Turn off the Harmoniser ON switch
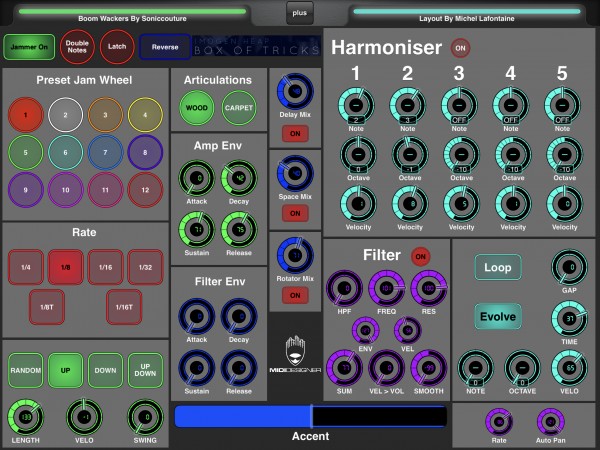Image resolution: width=600 pixels, height=450 pixels. coord(460,48)
